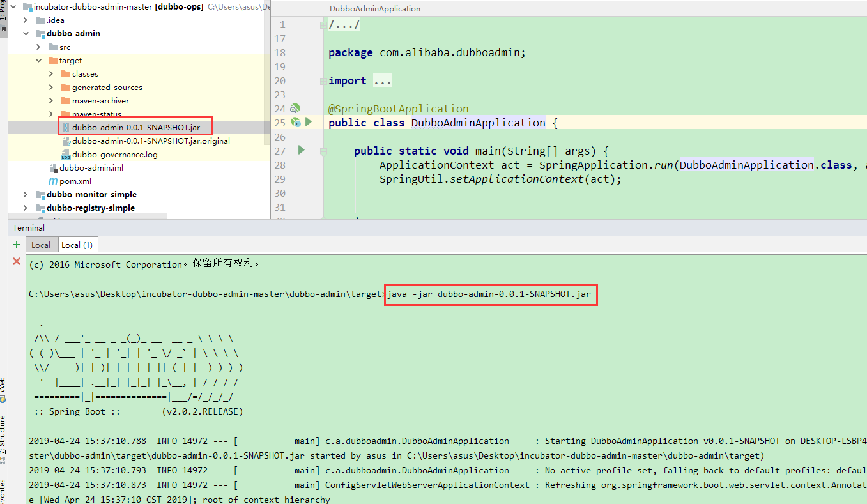Click the ConfigServletWebServerApplicationContext log line
The image size is (867, 504).
click(447, 485)
